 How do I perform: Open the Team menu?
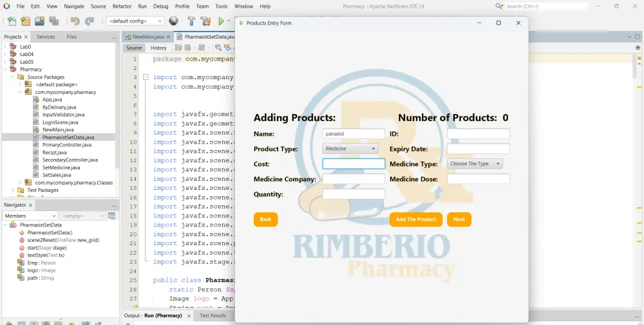click(202, 6)
